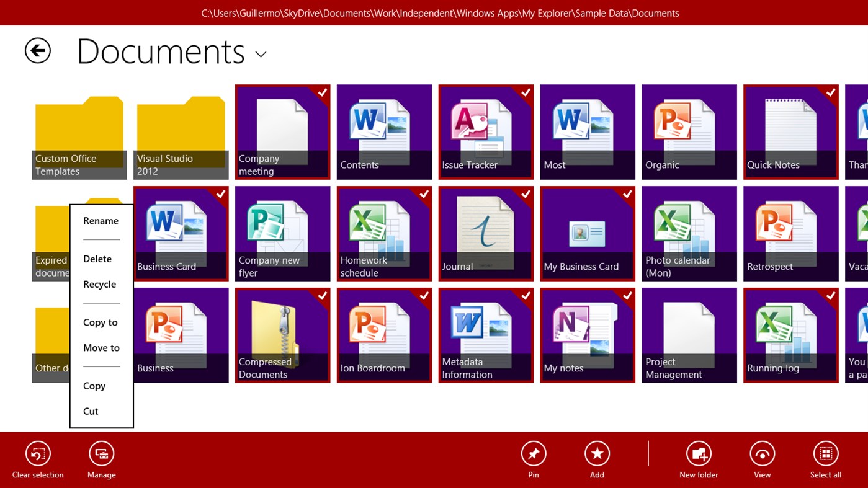Open the Visual Studio 2012 folder
The height and width of the screenshot is (488, 868).
pos(181,130)
